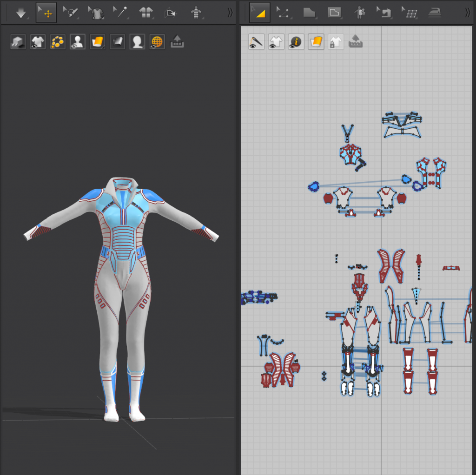The width and height of the screenshot is (476, 475).
Task: Click the Simulate down-arrow tool
Action: tap(21, 13)
